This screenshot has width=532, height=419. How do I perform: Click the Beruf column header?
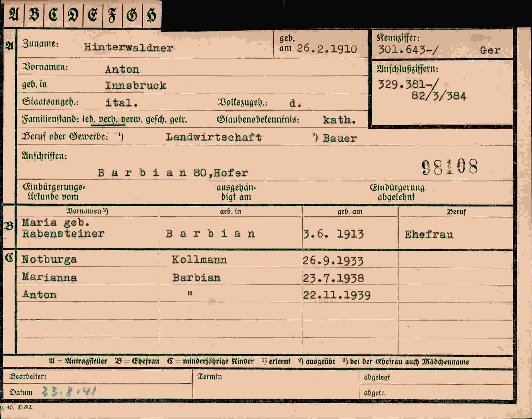pyautogui.click(x=456, y=212)
